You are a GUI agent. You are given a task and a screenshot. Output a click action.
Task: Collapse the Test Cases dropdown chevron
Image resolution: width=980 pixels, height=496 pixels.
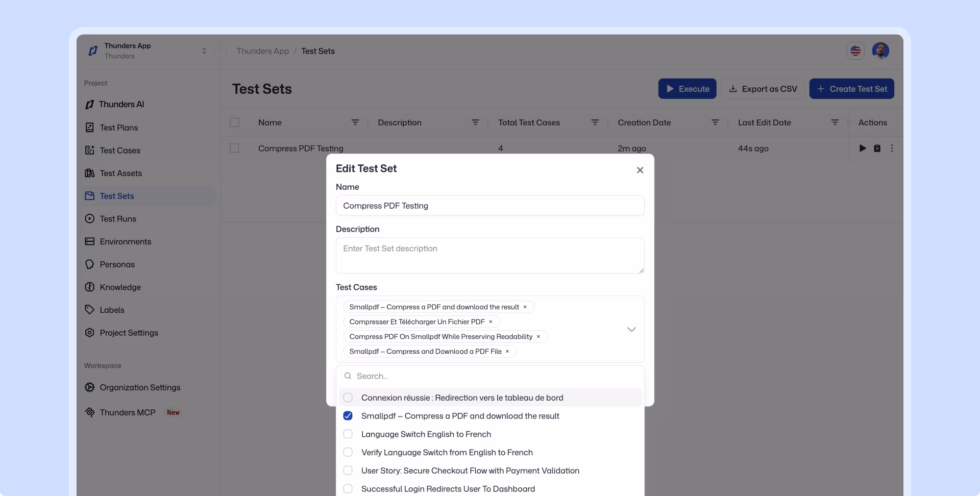(x=631, y=329)
